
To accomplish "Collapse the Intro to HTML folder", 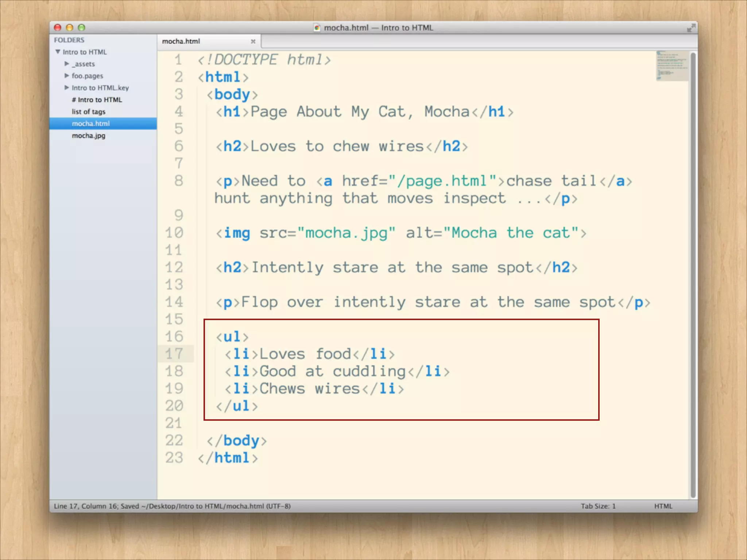I will click(x=58, y=52).
